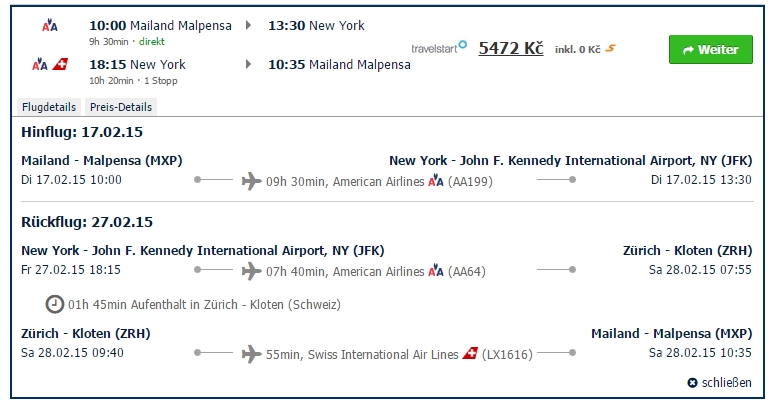
Task: Click Swiss airline logo on return summary
Action: click(x=60, y=64)
